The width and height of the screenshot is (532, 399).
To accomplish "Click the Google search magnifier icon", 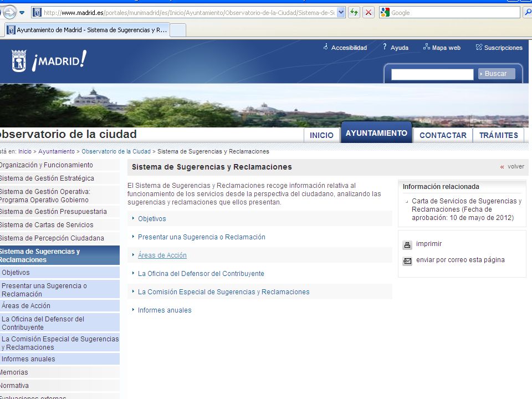I will [528, 13].
